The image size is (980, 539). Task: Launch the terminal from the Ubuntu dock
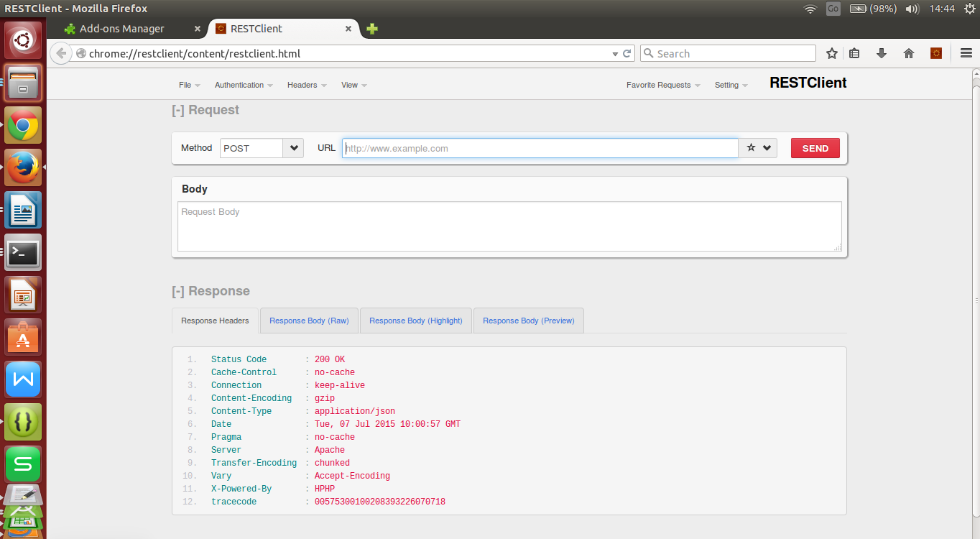23,252
